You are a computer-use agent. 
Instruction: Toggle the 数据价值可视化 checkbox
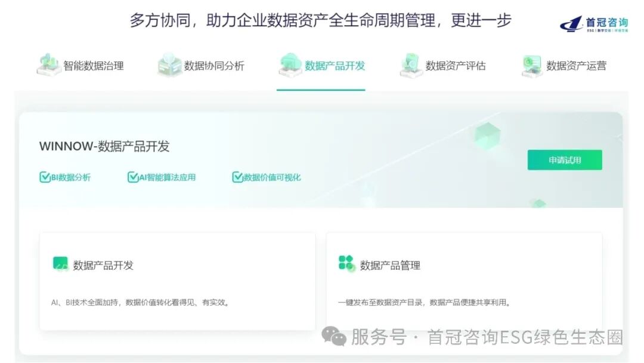pyautogui.click(x=237, y=177)
